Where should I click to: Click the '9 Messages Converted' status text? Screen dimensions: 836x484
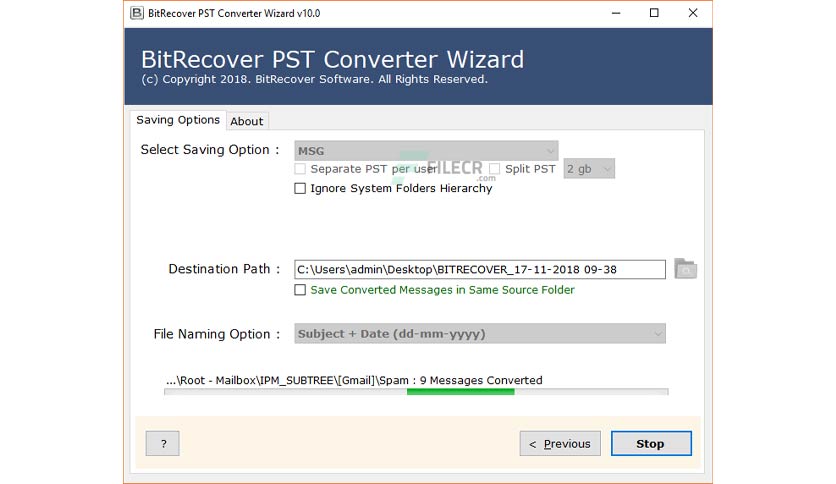coord(481,380)
